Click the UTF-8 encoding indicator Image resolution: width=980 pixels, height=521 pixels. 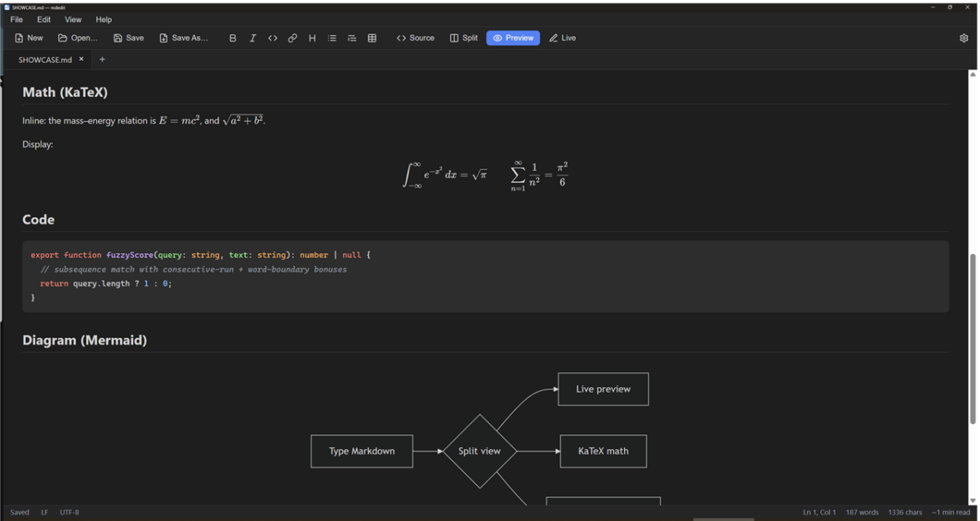pos(69,512)
